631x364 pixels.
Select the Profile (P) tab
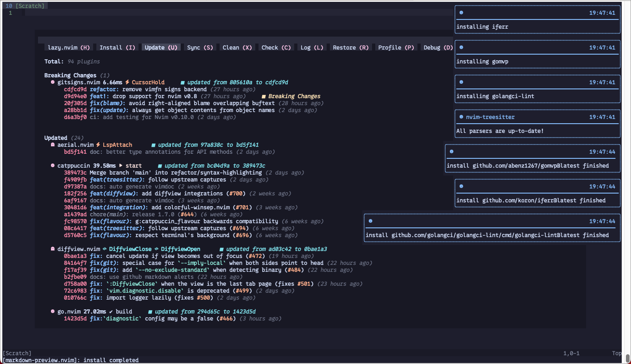(x=396, y=47)
